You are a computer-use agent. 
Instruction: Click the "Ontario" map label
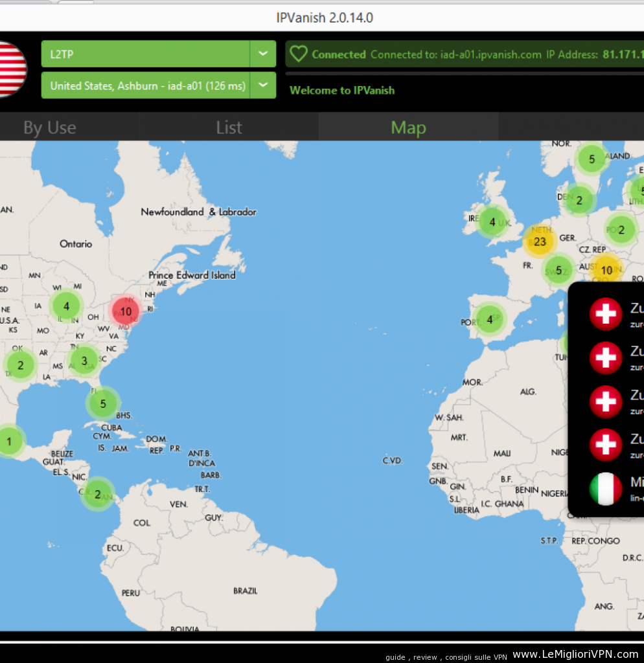tap(76, 244)
